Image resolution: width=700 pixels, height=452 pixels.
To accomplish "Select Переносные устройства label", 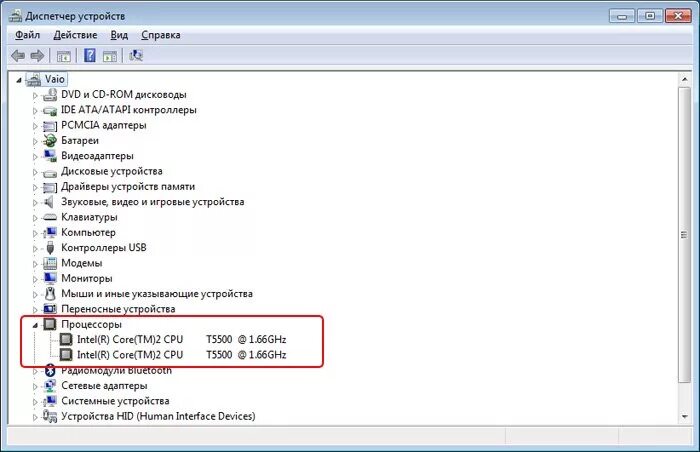I will (118, 309).
